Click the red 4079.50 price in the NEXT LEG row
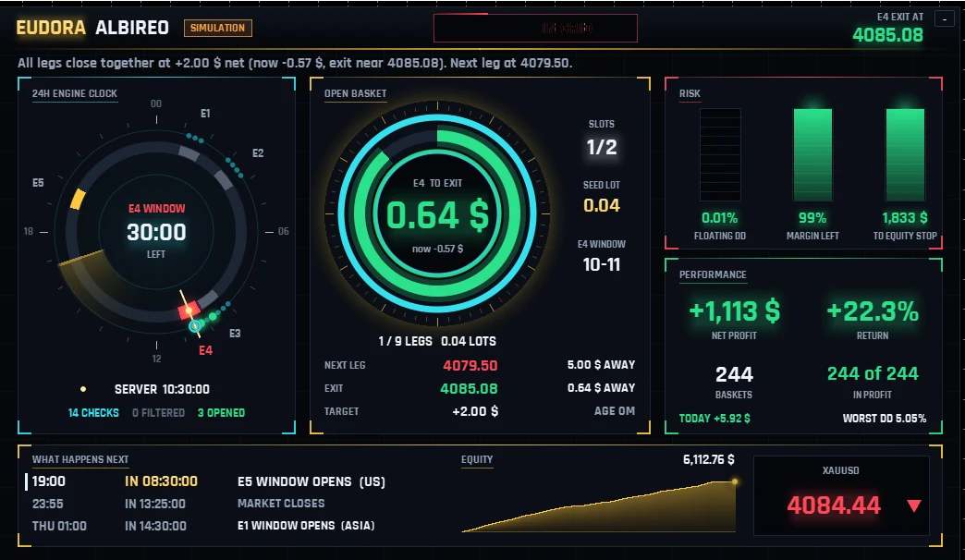This screenshot has height=560, width=965. (x=470, y=366)
